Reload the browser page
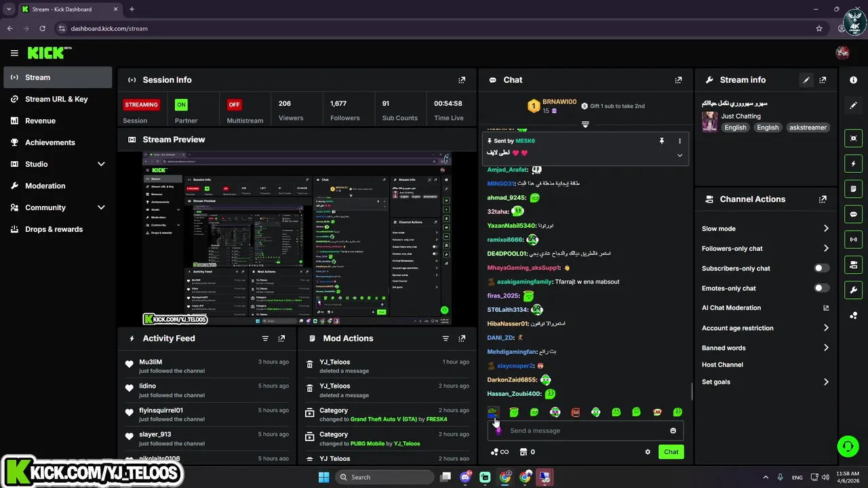The width and height of the screenshot is (868, 488). (x=42, y=28)
